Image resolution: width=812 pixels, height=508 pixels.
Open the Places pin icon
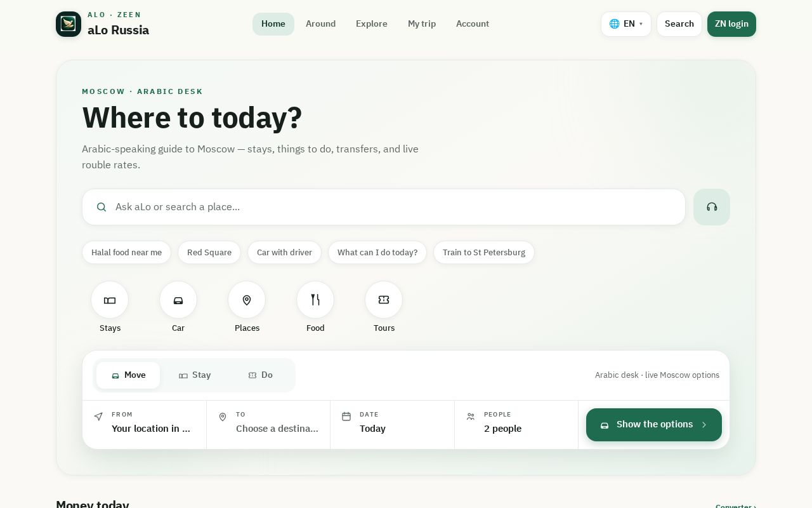point(247,300)
